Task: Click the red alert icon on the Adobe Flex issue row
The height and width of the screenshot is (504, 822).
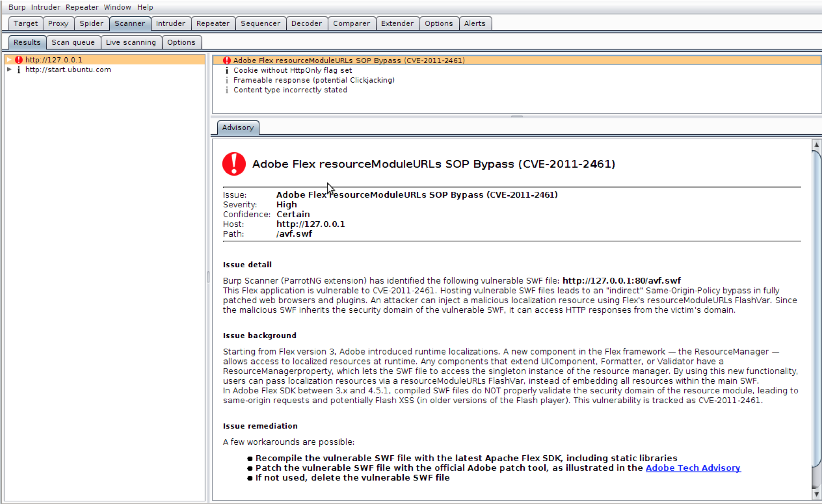Action: (x=227, y=61)
